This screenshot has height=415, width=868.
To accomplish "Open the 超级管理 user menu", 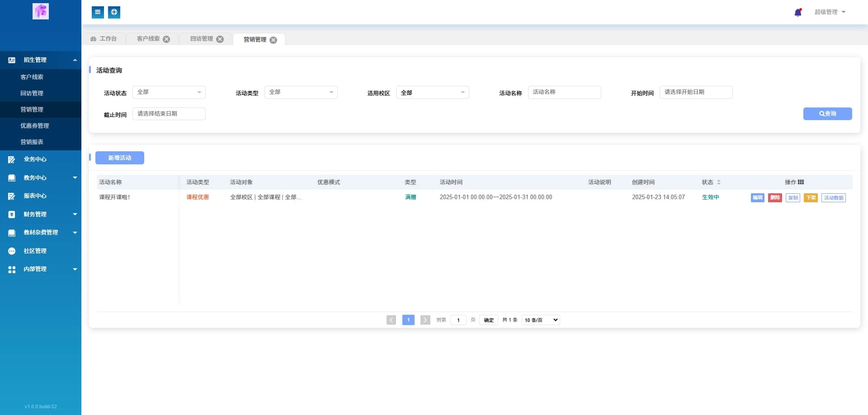I will click(x=830, y=12).
